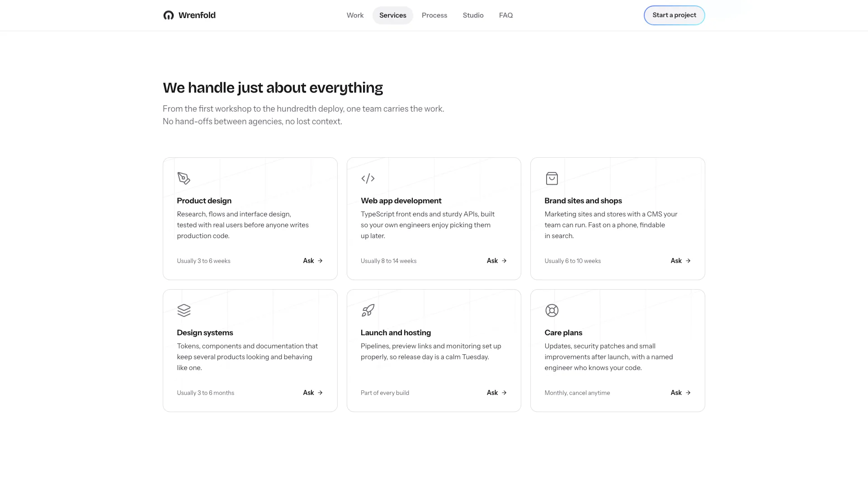
Task: Click 'Usually 6 to 10 weeks' text
Action: coord(572,261)
